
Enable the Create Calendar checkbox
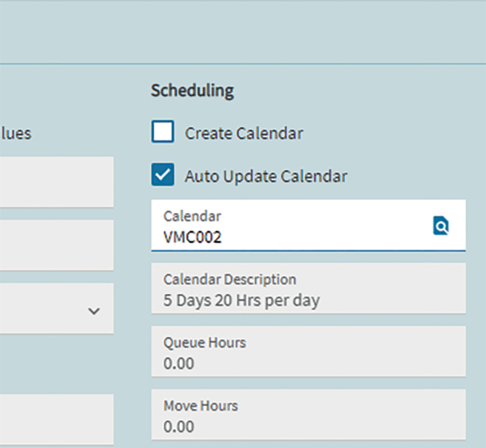(163, 132)
